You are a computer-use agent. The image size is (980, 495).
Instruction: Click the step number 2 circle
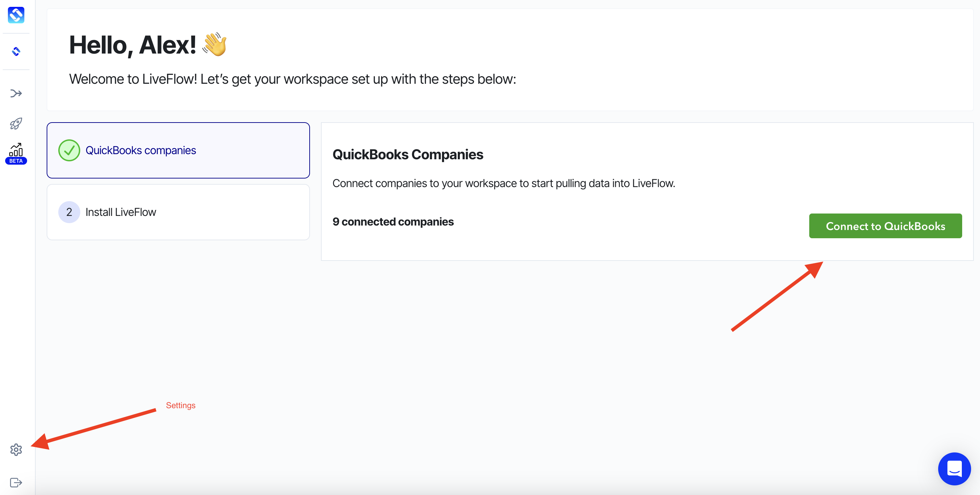click(69, 212)
